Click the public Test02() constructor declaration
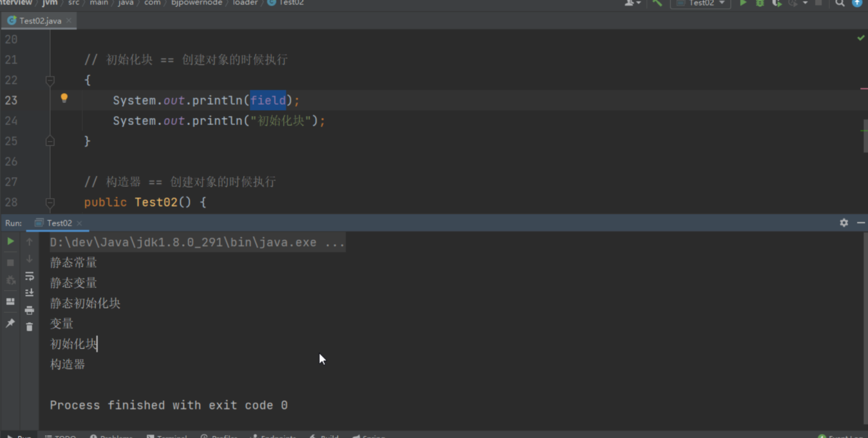 [x=145, y=202]
